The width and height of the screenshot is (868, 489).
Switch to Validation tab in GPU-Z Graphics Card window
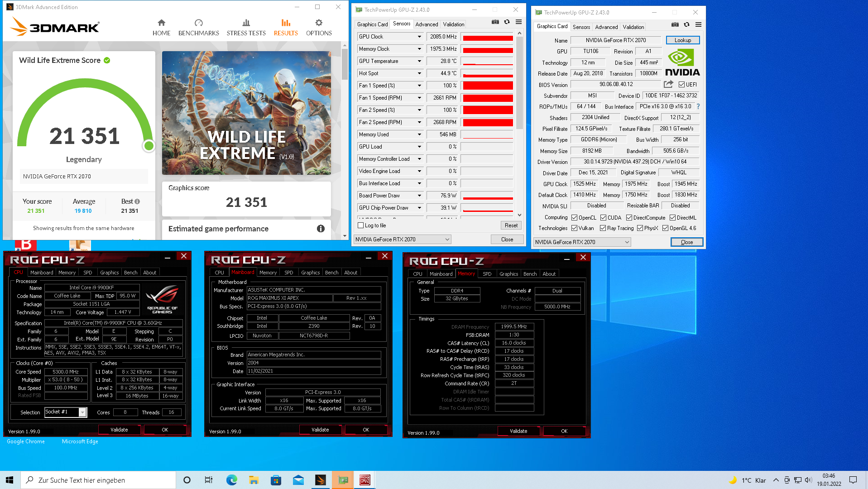(633, 27)
